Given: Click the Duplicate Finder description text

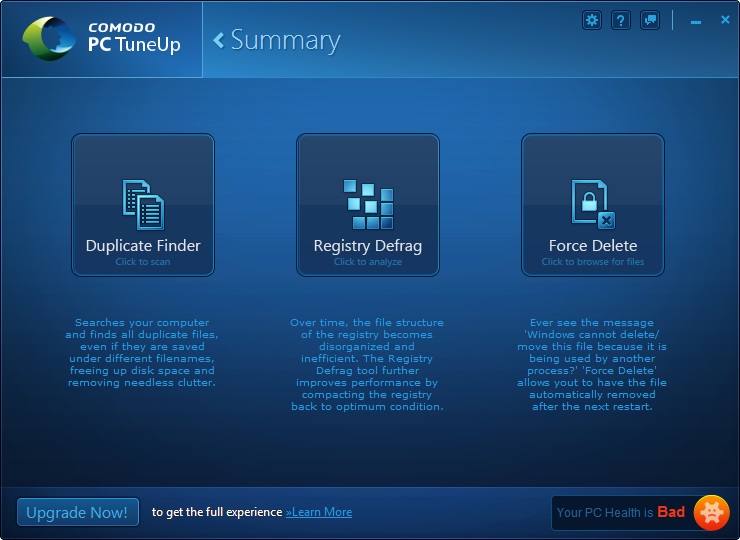Looking at the screenshot, I should [x=142, y=353].
